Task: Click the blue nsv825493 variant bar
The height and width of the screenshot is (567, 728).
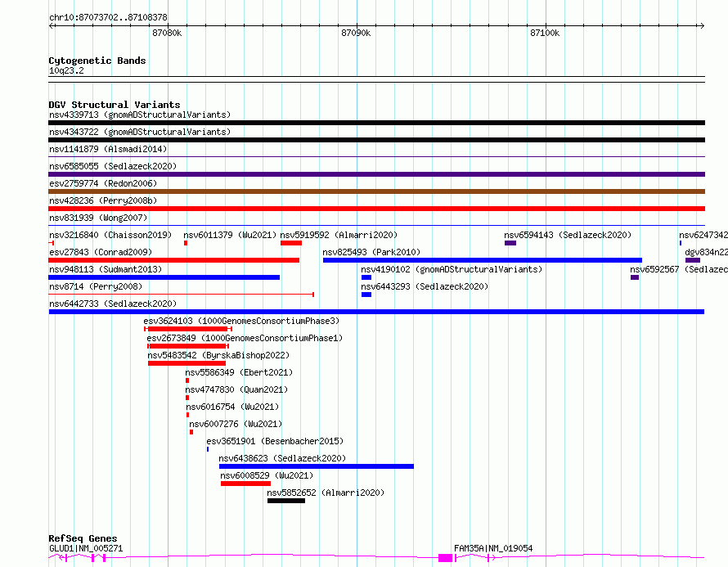Action: [x=483, y=260]
